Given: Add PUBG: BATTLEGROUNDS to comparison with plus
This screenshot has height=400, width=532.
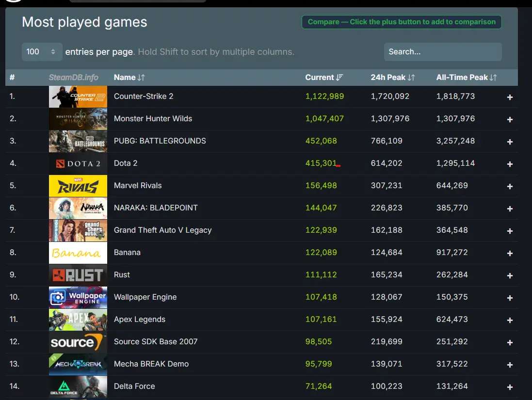Looking at the screenshot, I should [510, 142].
